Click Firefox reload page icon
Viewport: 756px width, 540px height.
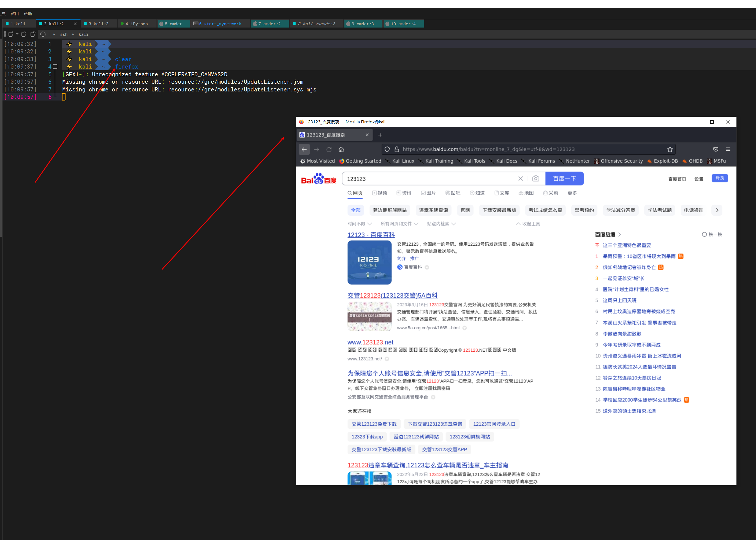[329, 149]
